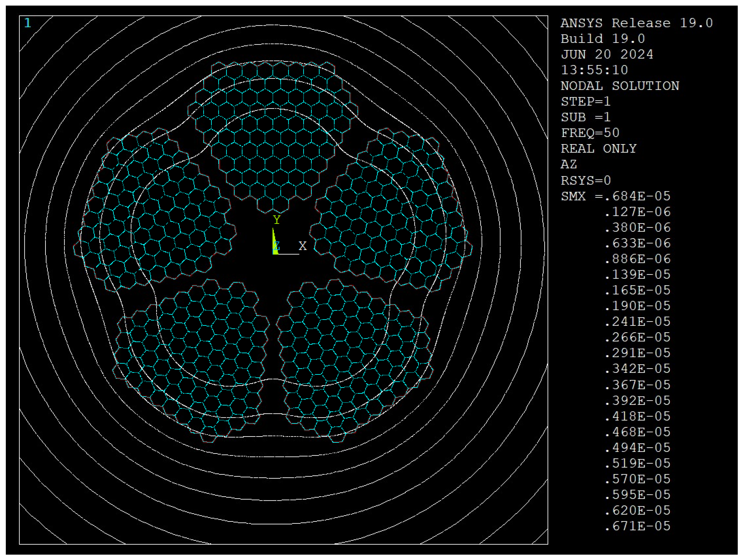742x560 pixels.
Task: Click the FREQ=50 legend entry
Action: (x=590, y=133)
